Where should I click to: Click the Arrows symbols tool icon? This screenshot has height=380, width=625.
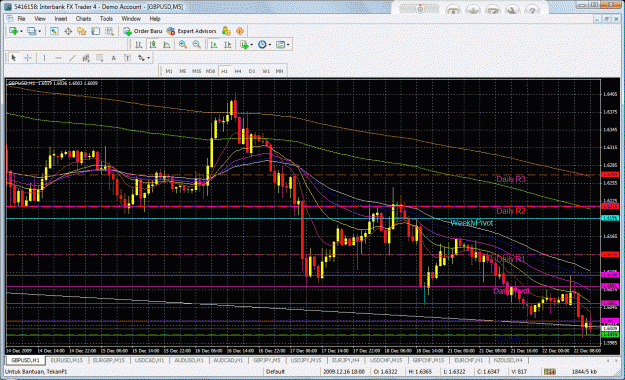click(141, 58)
